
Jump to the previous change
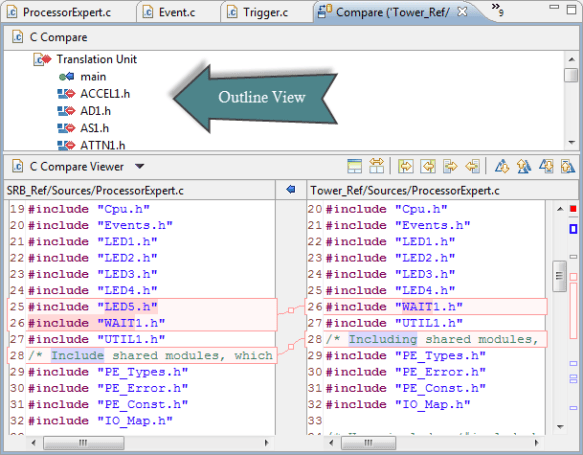click(568, 166)
